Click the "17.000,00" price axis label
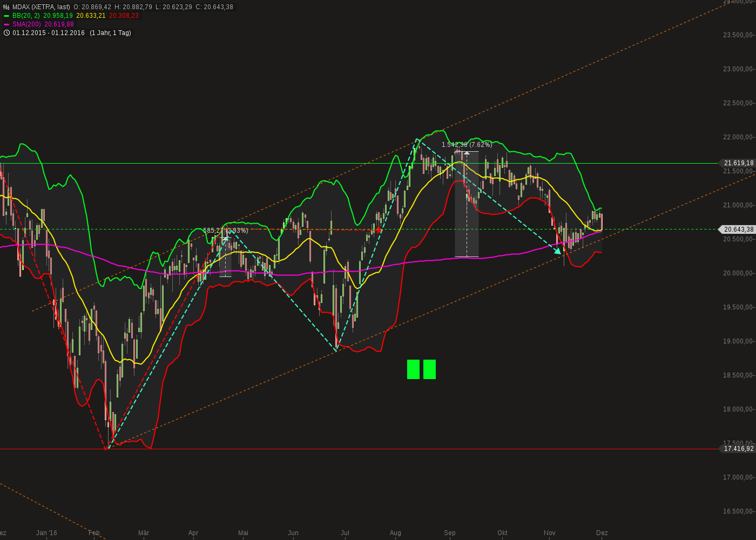 [738, 477]
